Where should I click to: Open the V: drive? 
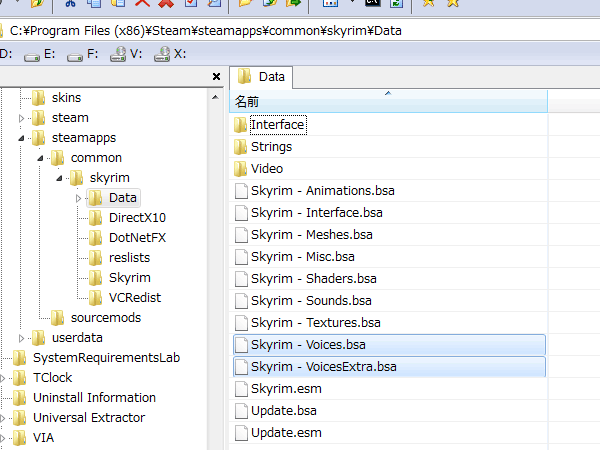[x=129, y=54]
